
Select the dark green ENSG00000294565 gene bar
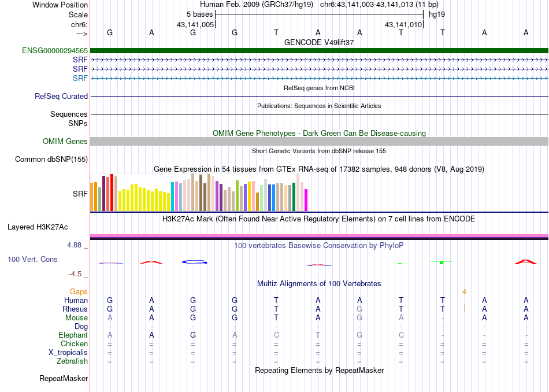(319, 50)
